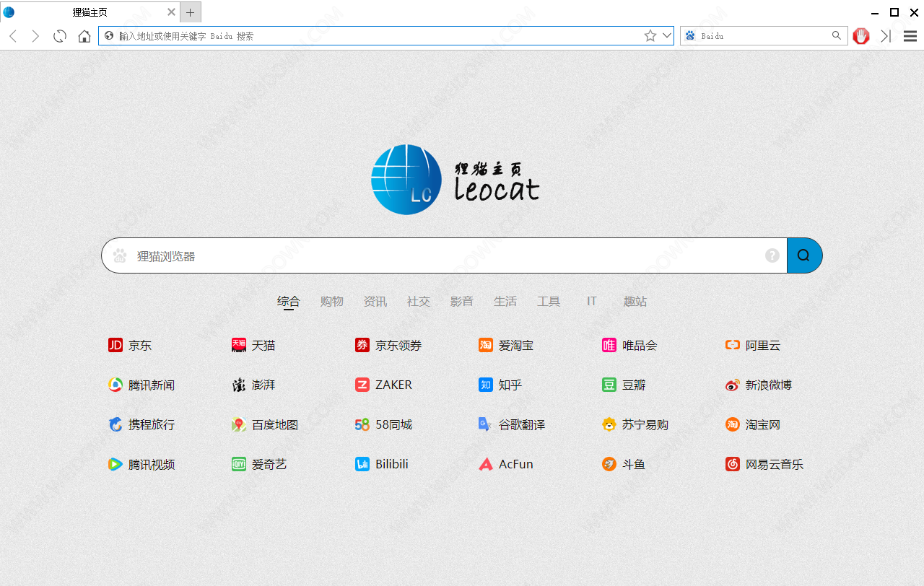Click the 苏宁易购 lion icon

pos(609,424)
